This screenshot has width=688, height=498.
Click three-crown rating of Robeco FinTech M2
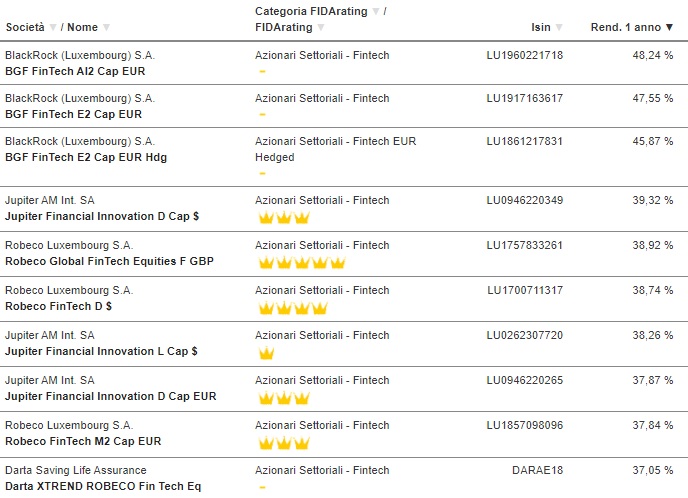(x=284, y=443)
